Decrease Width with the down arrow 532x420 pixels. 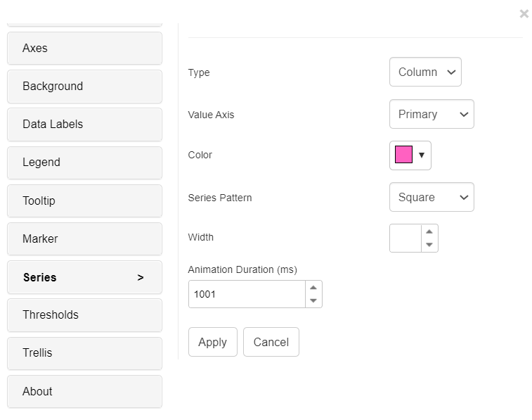pos(429,245)
